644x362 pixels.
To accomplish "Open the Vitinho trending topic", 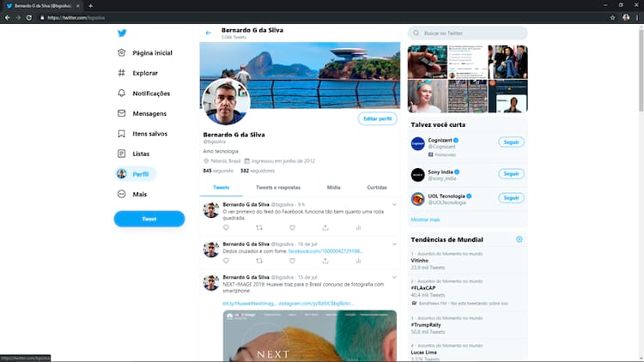I will [467, 261].
